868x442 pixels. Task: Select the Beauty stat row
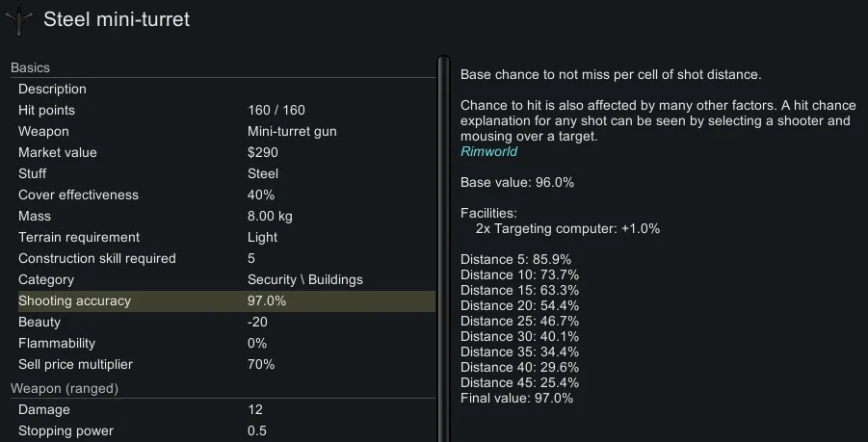[x=224, y=322]
